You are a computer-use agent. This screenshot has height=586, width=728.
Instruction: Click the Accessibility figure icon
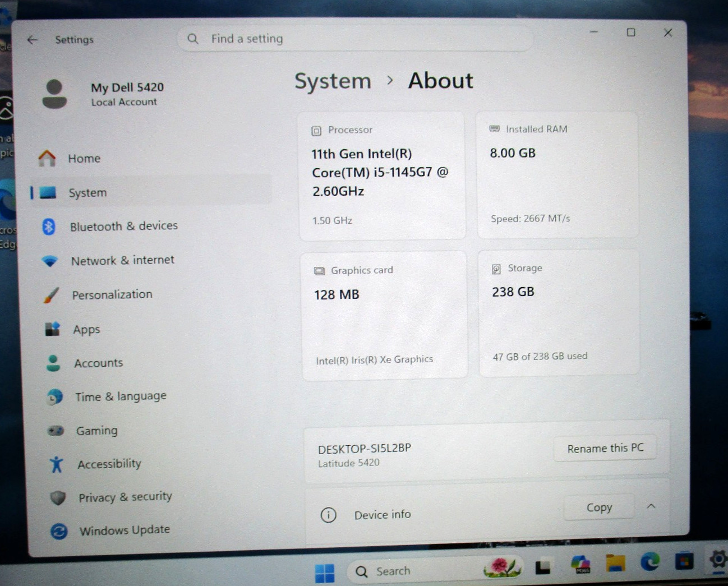click(57, 464)
